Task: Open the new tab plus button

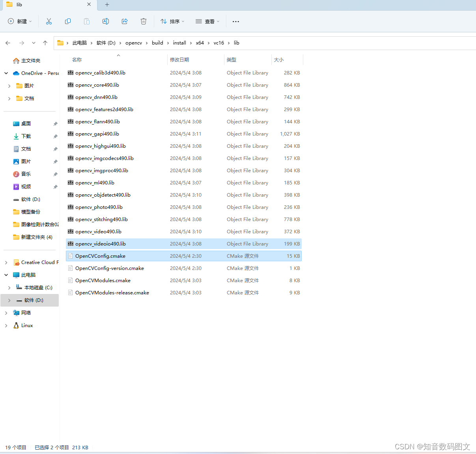Action: [107, 5]
